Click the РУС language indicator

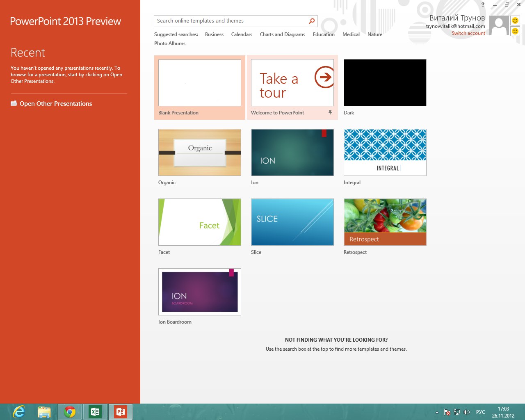coord(480,412)
